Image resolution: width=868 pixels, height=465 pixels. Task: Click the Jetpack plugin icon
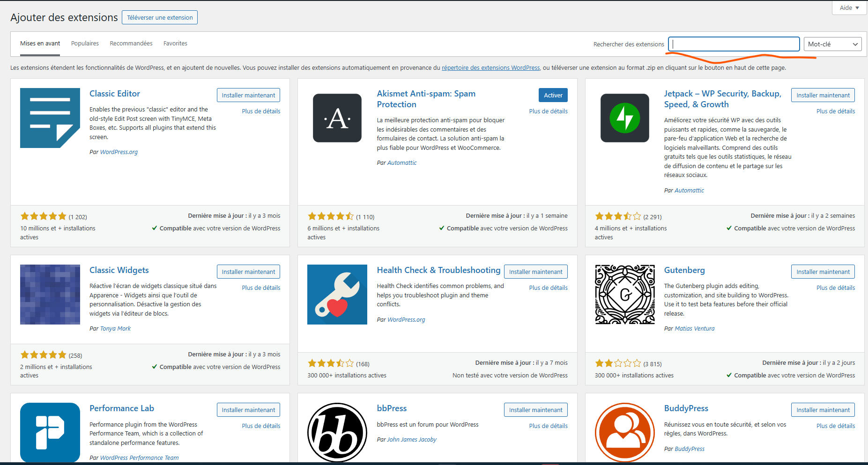click(625, 118)
